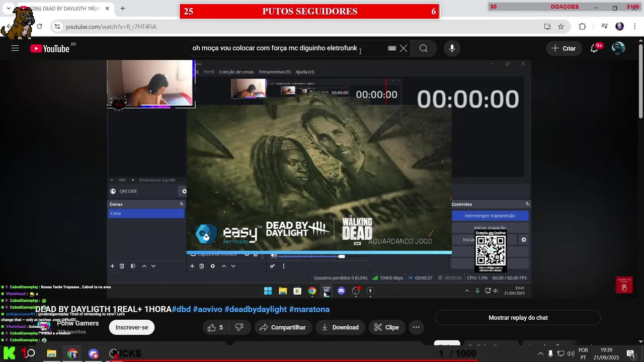Open browser extensions puzzle icon
This screenshot has height=362, width=644.
coord(583,26)
